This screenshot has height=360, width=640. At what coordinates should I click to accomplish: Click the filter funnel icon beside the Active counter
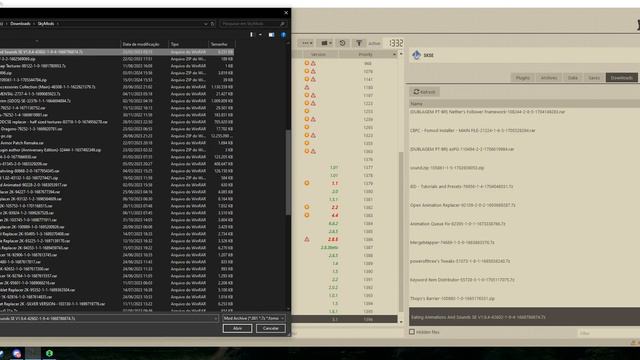pyautogui.click(x=359, y=43)
